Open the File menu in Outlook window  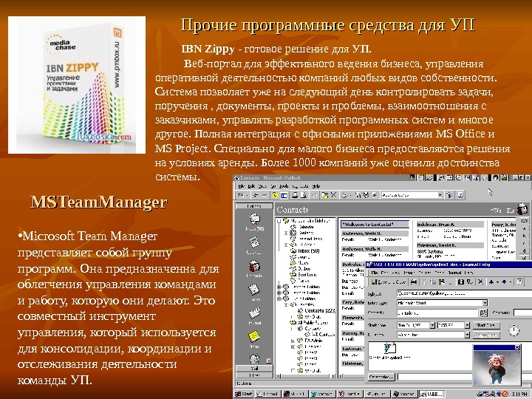click(241, 186)
